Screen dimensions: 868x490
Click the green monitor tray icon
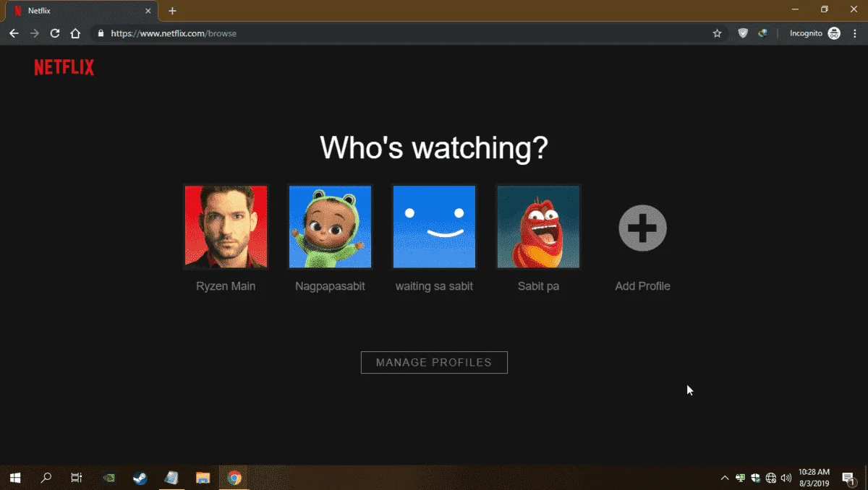coord(741,478)
